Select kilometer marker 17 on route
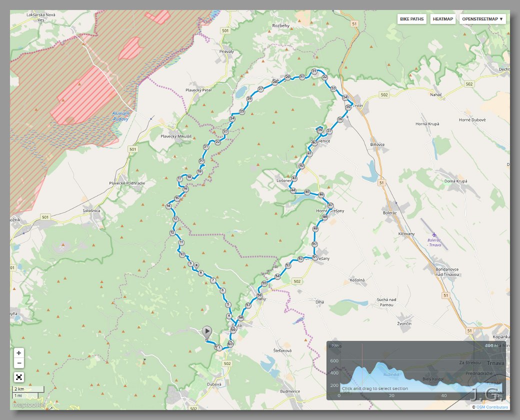 179,179
